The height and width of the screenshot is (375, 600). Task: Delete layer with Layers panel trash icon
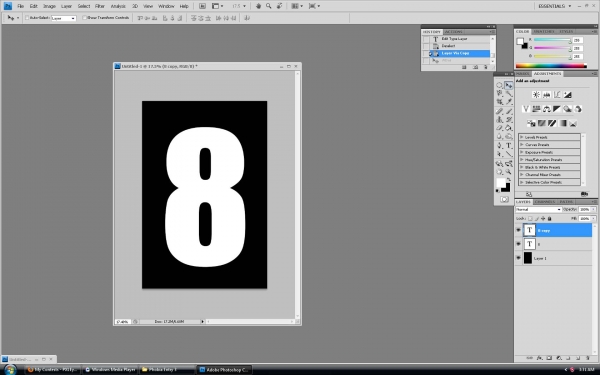click(588, 358)
